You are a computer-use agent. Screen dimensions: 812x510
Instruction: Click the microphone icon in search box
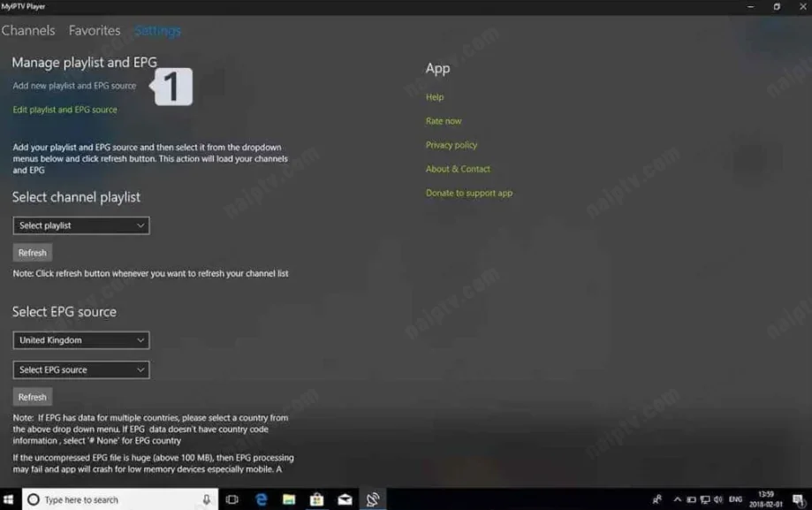coord(206,499)
